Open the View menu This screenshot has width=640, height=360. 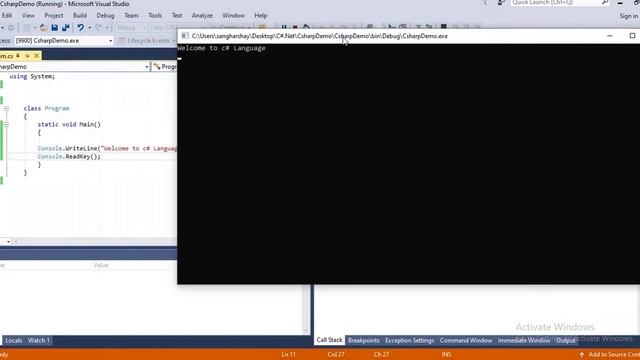coord(28,16)
